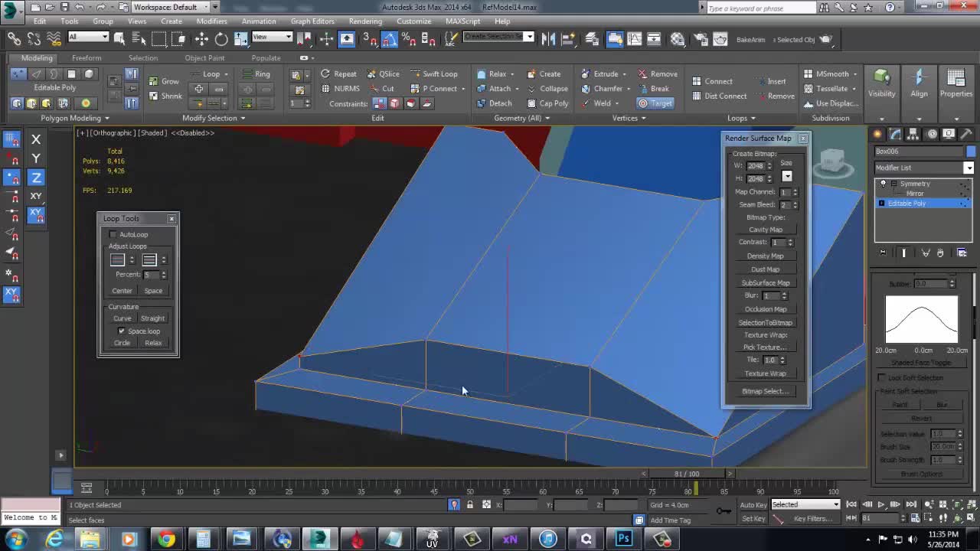Screen dimensions: 980x551
Task: Open the Modifiers menu
Action: tap(211, 21)
